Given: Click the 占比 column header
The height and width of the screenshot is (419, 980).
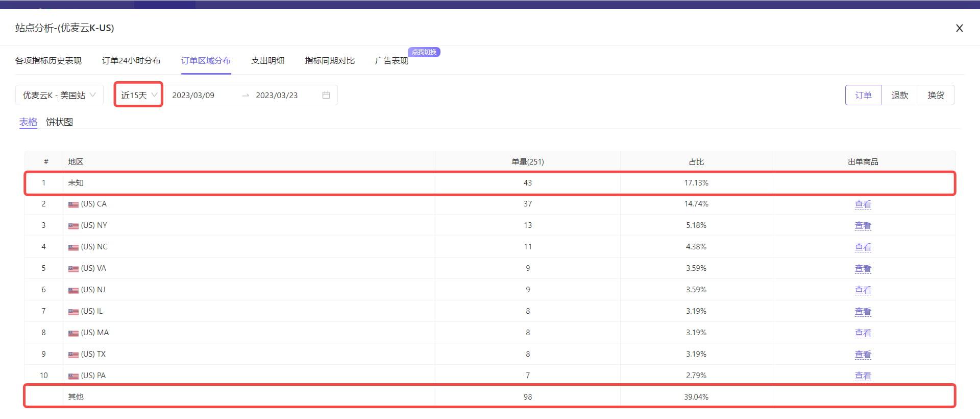Looking at the screenshot, I should point(696,161).
